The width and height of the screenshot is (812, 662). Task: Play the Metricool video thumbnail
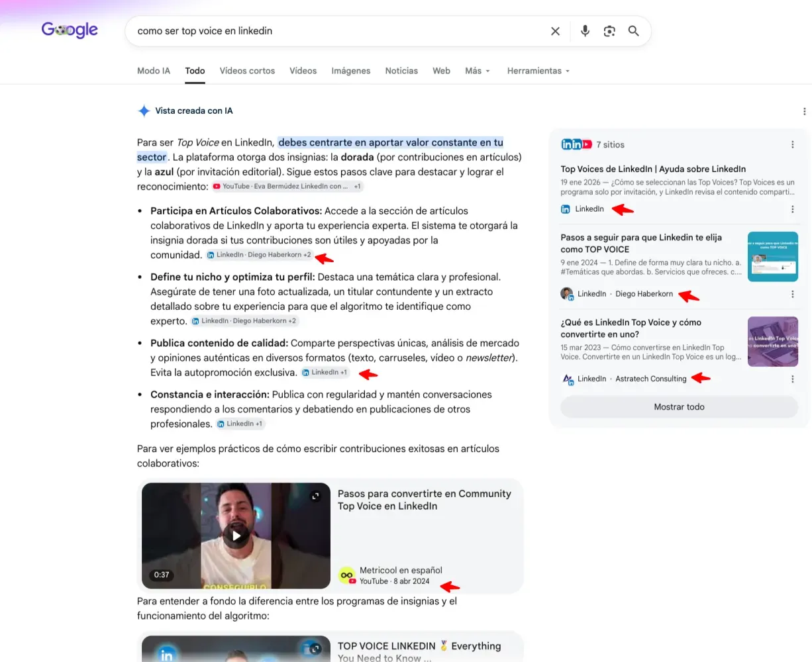236,536
